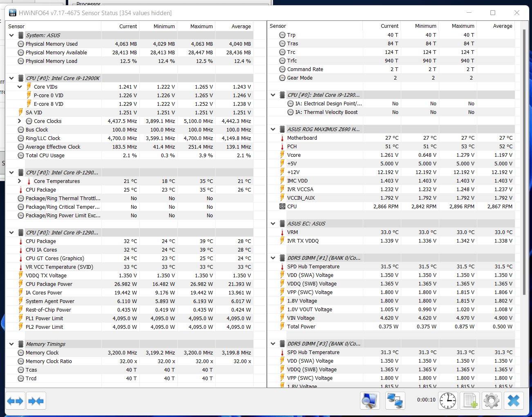The image size is (532, 417).
Task: Select the Rest-of-Chip Power row
Action: [130, 310]
